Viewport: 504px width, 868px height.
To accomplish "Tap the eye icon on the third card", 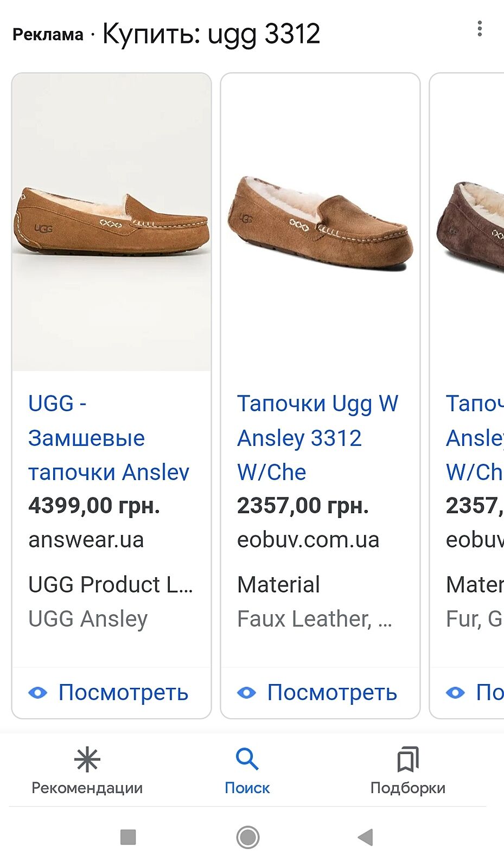I will pos(455,693).
